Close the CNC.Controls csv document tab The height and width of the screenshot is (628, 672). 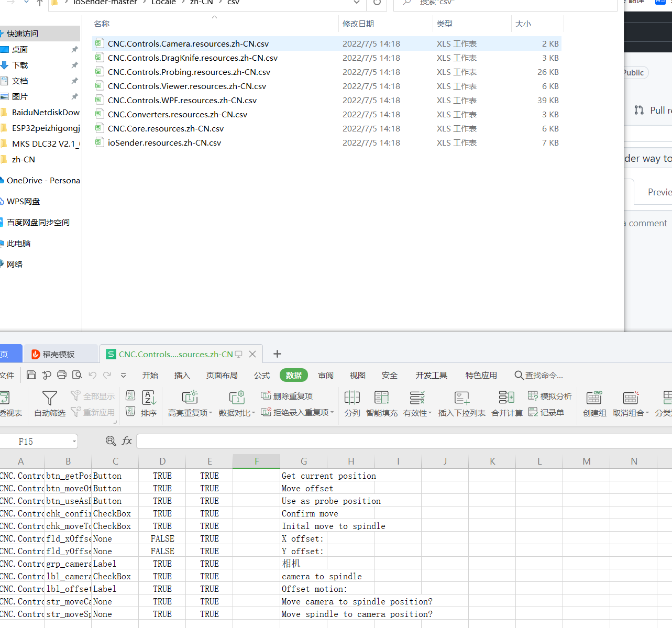tap(252, 354)
